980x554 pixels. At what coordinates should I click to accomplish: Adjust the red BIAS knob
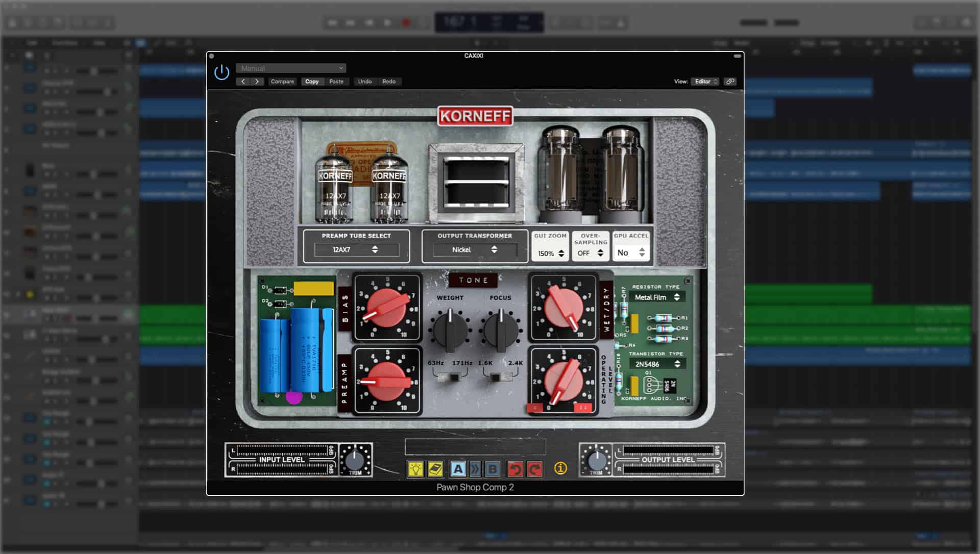(x=387, y=308)
